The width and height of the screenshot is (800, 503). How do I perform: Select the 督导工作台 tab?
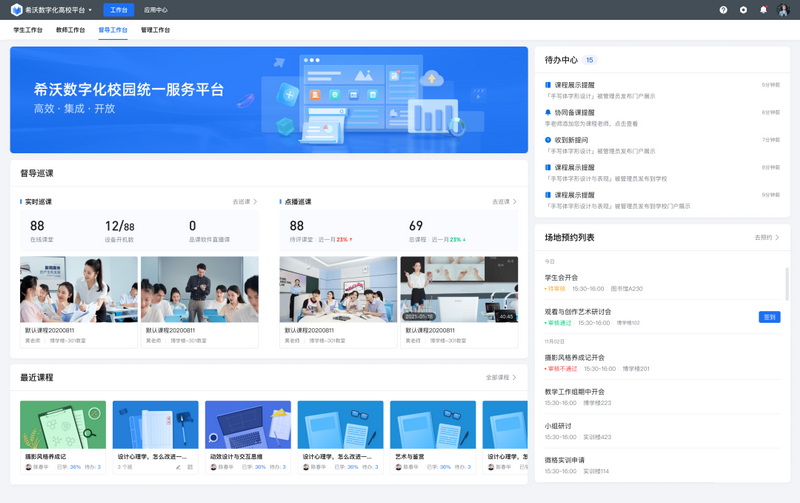pyautogui.click(x=113, y=30)
